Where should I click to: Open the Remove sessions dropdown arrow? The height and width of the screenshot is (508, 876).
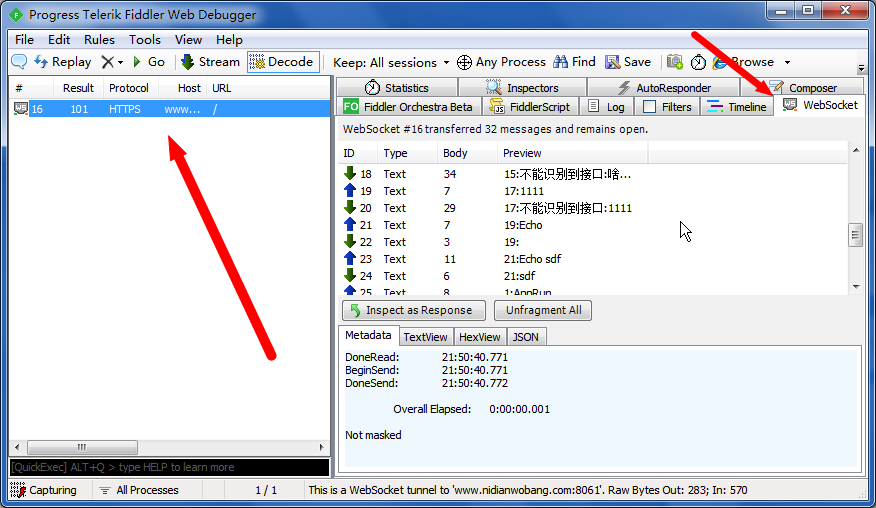point(121,63)
